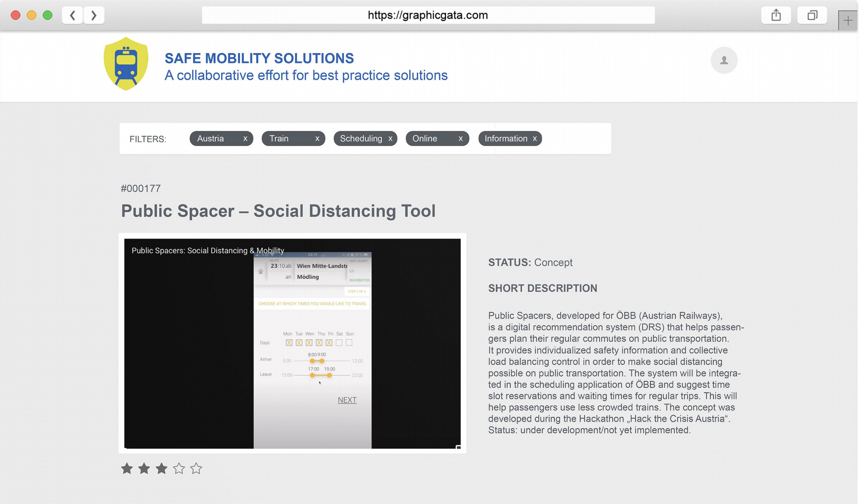Rate the solution five stars

click(x=196, y=468)
